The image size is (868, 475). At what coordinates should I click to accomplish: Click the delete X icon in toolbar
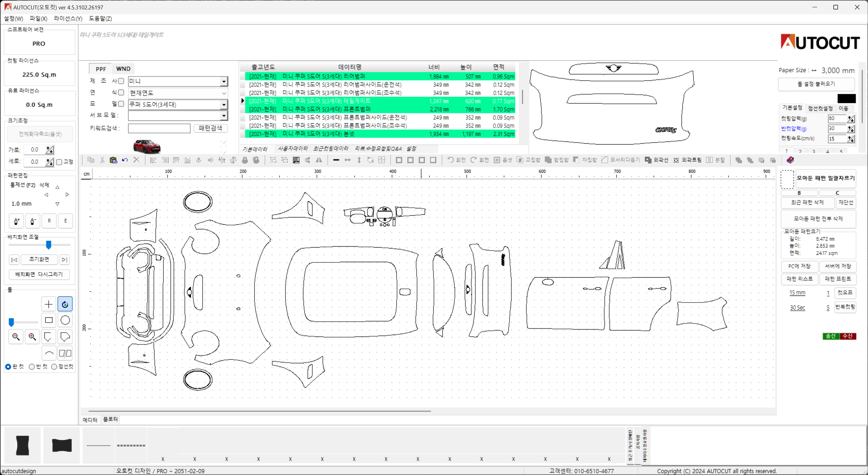[136, 160]
